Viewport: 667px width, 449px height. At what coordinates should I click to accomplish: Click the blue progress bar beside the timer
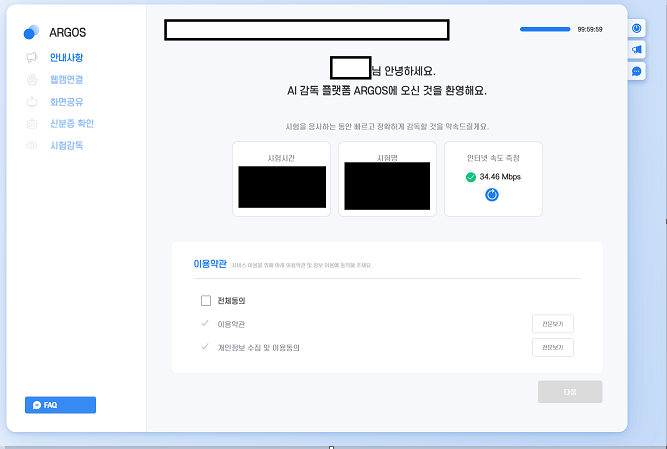[x=545, y=29]
